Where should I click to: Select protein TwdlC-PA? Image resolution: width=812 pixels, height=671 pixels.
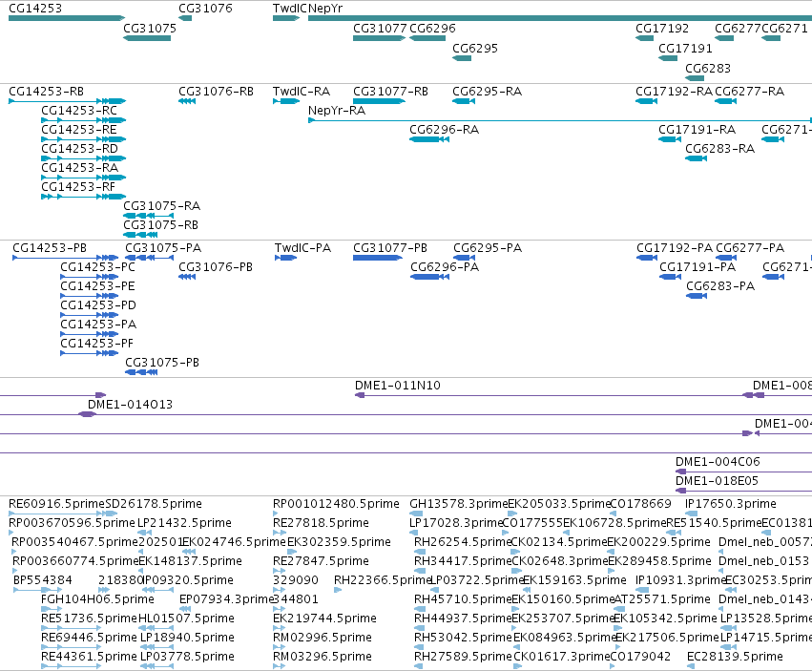coord(285,258)
